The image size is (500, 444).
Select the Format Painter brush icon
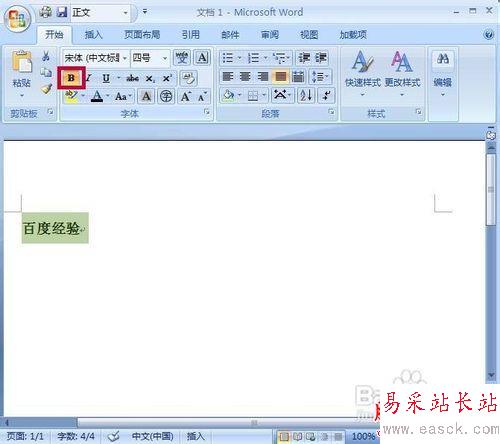coord(46,89)
